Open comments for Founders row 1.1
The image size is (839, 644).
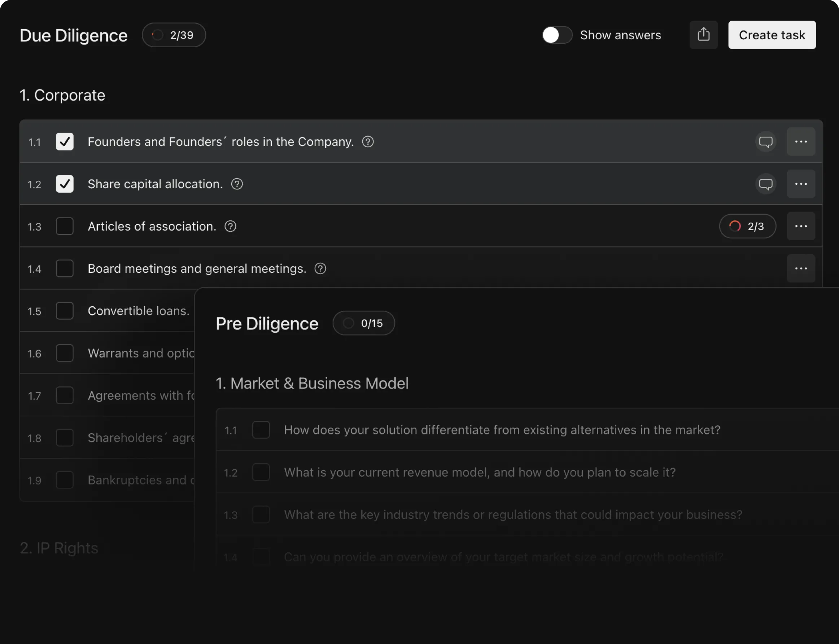click(x=765, y=142)
